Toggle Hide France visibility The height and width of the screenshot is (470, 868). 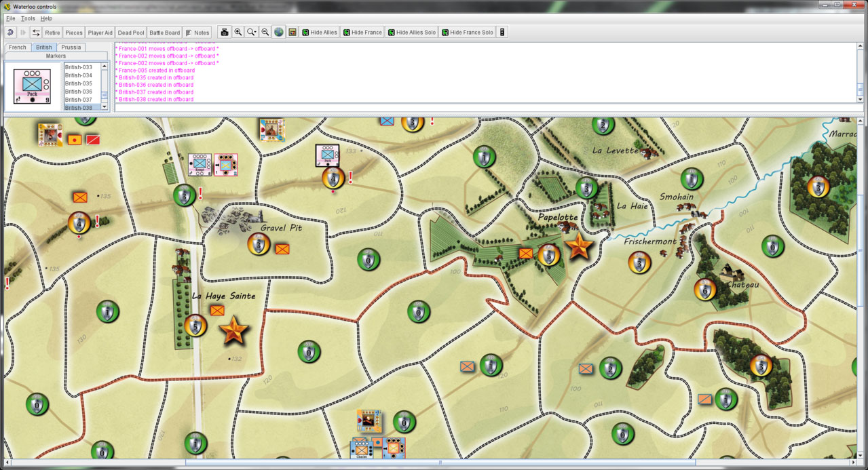pos(362,33)
